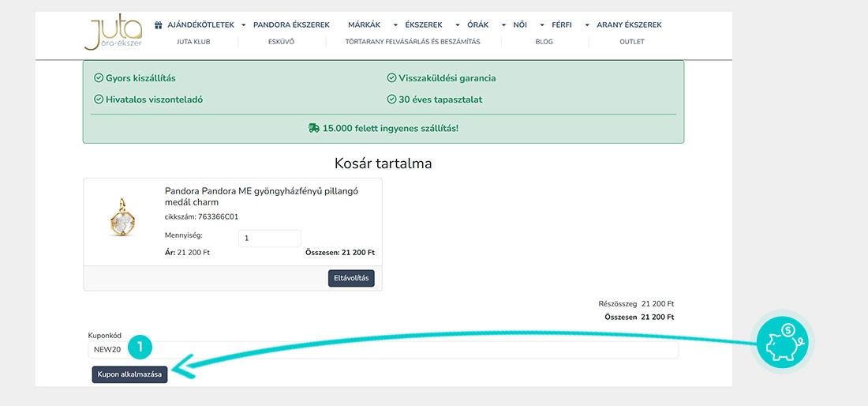Click the delivery truck icon
The width and height of the screenshot is (868, 406).
[x=314, y=128]
